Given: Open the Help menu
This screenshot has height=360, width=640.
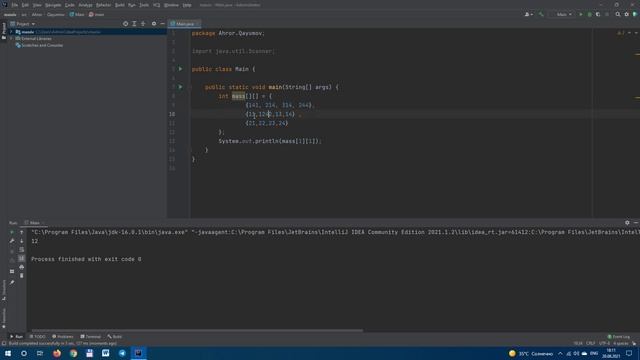Looking at the screenshot, I should pos(187,5).
